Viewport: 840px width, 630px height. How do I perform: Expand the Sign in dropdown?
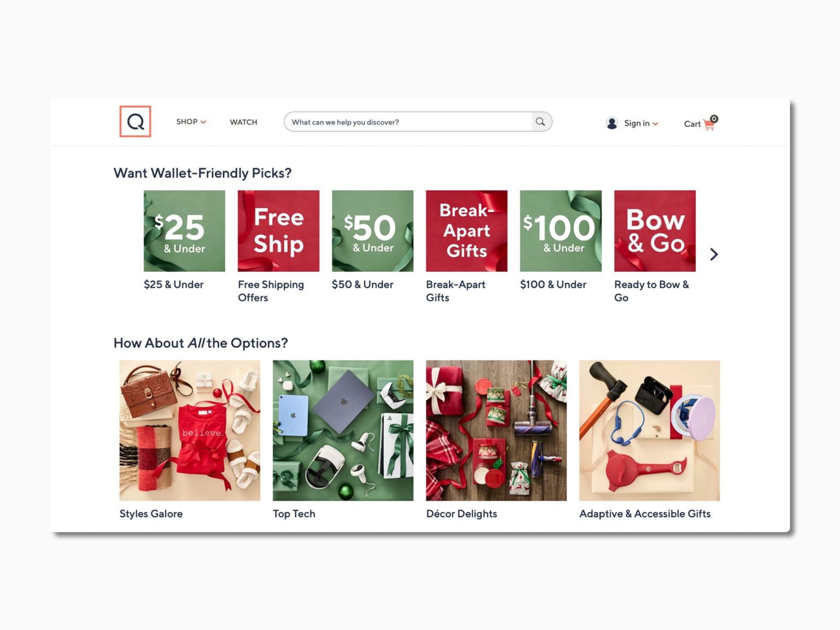pos(641,123)
